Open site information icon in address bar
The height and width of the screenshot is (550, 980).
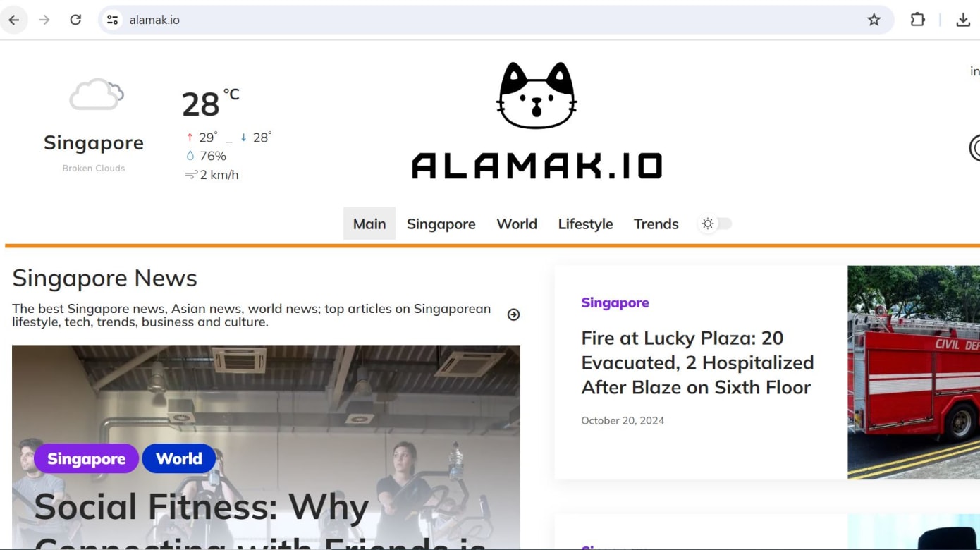[113, 20]
